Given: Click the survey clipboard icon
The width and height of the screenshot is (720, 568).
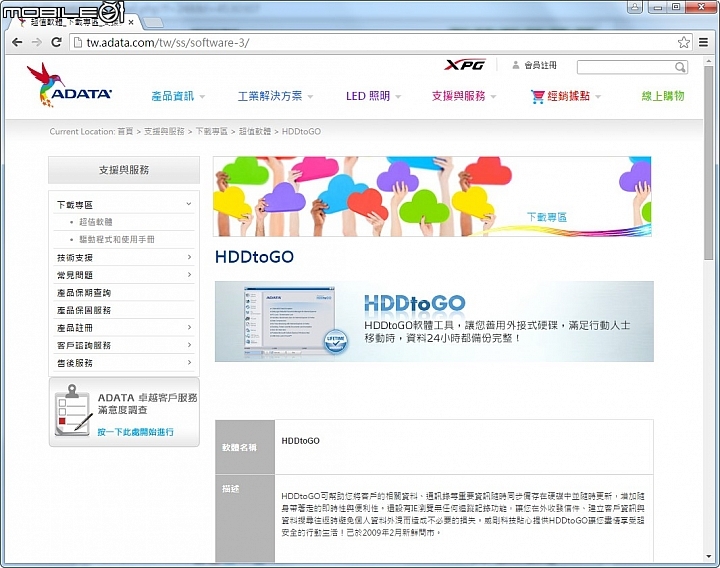Looking at the screenshot, I should [x=72, y=410].
